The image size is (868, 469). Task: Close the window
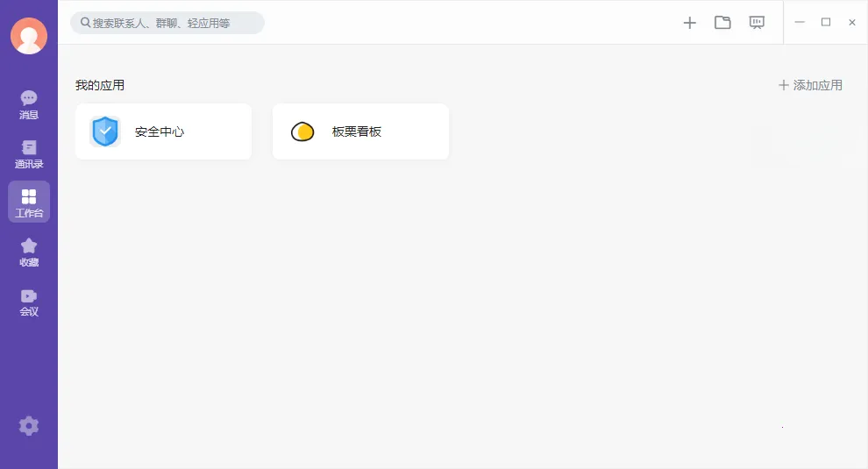852,22
